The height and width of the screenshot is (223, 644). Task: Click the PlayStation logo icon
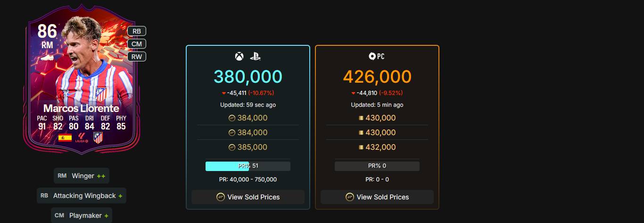256,57
